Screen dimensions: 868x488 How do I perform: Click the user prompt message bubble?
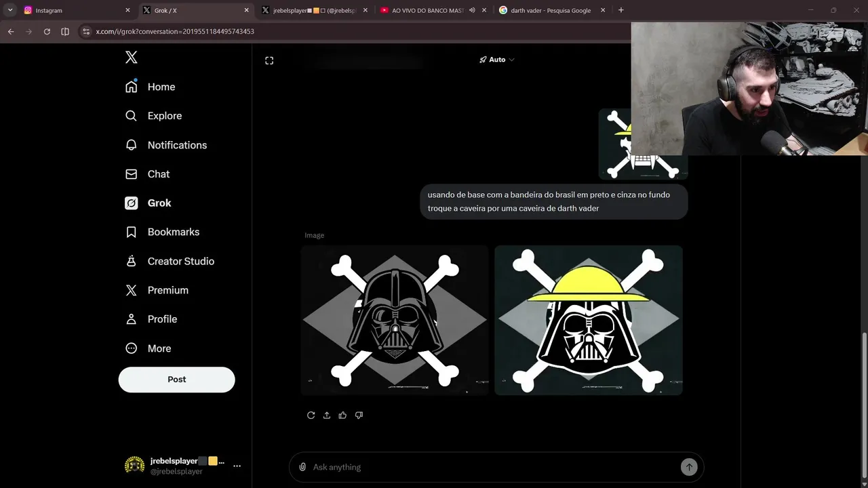tap(554, 202)
